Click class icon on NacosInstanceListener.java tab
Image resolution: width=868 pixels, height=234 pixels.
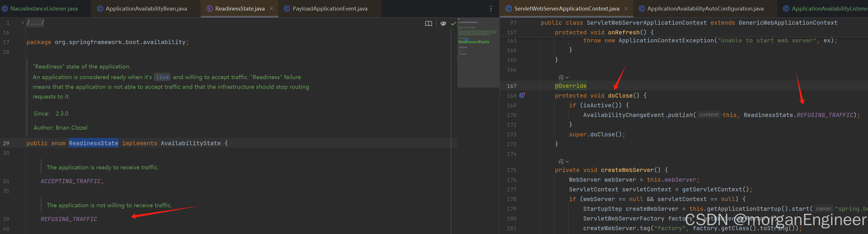(5, 9)
